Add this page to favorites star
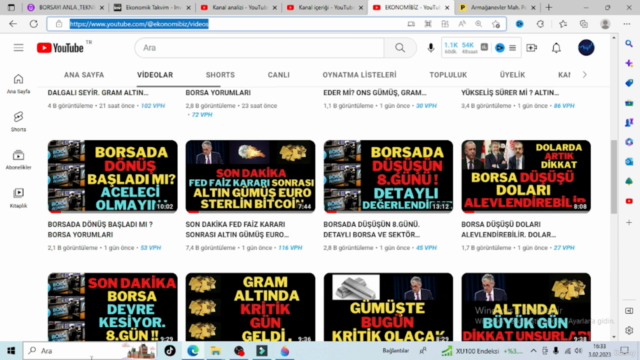The width and height of the screenshot is (640, 360). coord(496,24)
